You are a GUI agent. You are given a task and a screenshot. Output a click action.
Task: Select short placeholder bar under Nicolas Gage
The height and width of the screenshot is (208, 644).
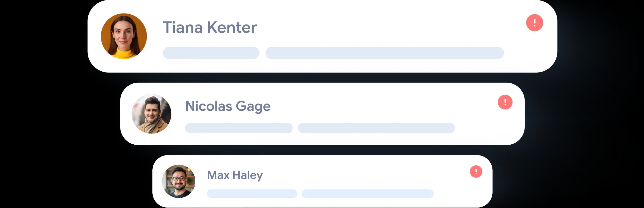pos(239,128)
